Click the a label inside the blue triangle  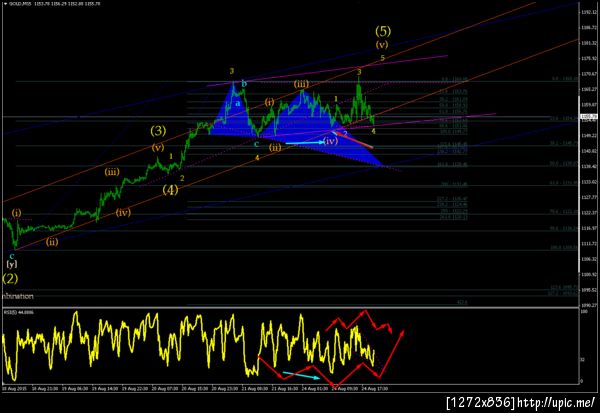pyautogui.click(x=238, y=103)
